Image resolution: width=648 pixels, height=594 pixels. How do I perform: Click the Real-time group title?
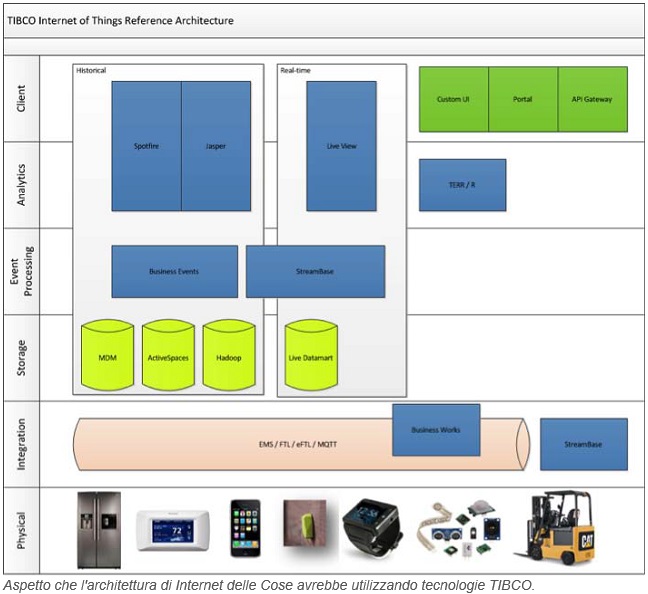[x=295, y=71]
